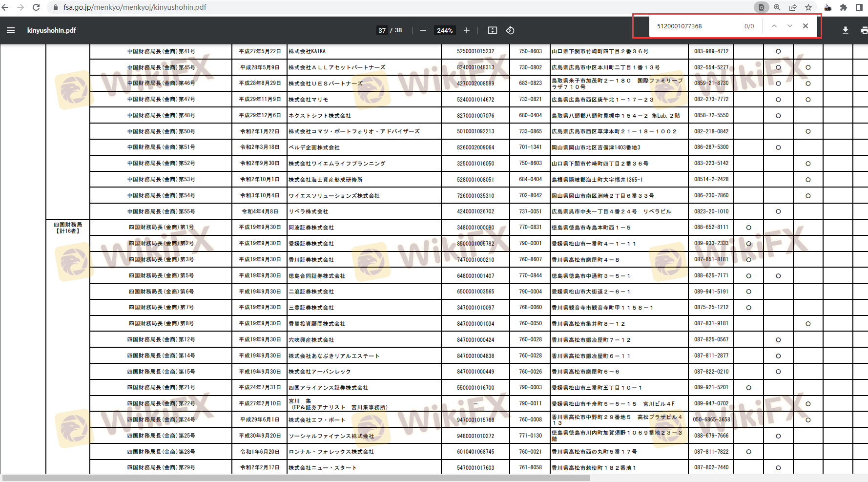868x482 pixels.
Task: Jump to next search result
Action: [x=790, y=26]
